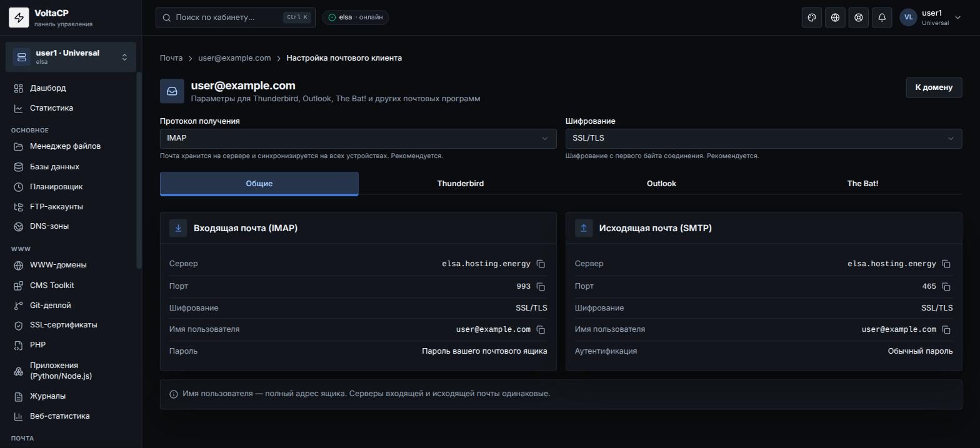
Task: Click the Git-деплой branch icon
Action: pyautogui.click(x=19, y=306)
